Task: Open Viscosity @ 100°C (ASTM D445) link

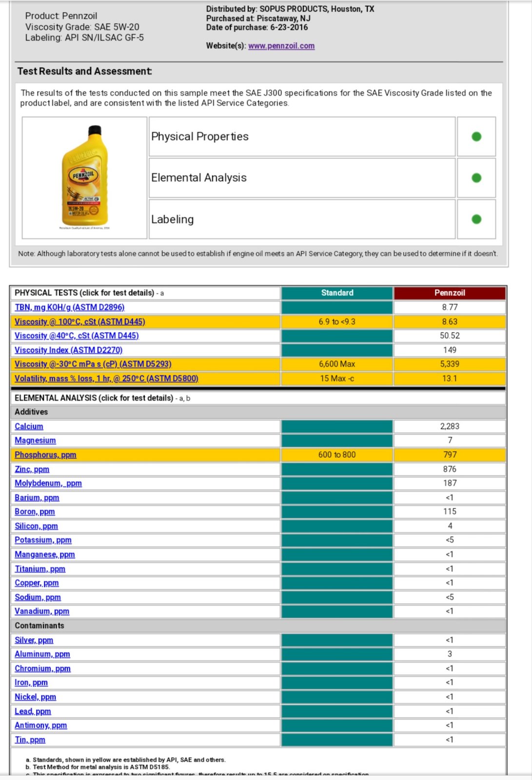Action: tap(80, 322)
